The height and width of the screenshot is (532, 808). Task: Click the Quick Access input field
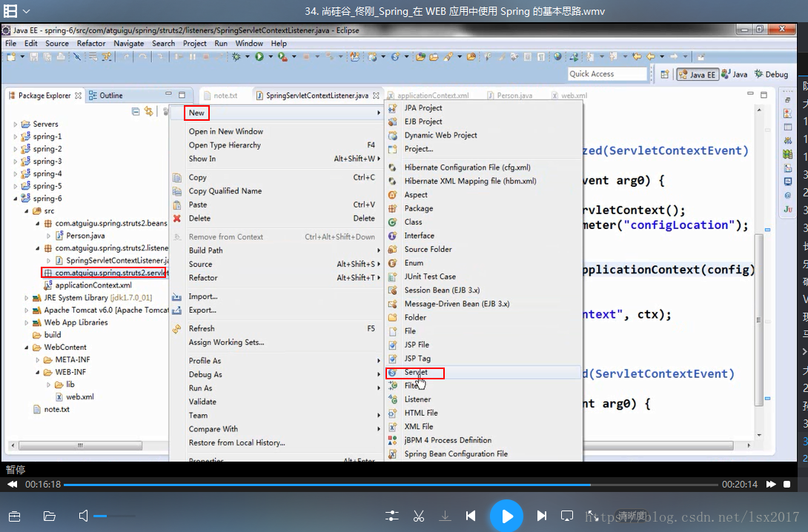point(607,74)
